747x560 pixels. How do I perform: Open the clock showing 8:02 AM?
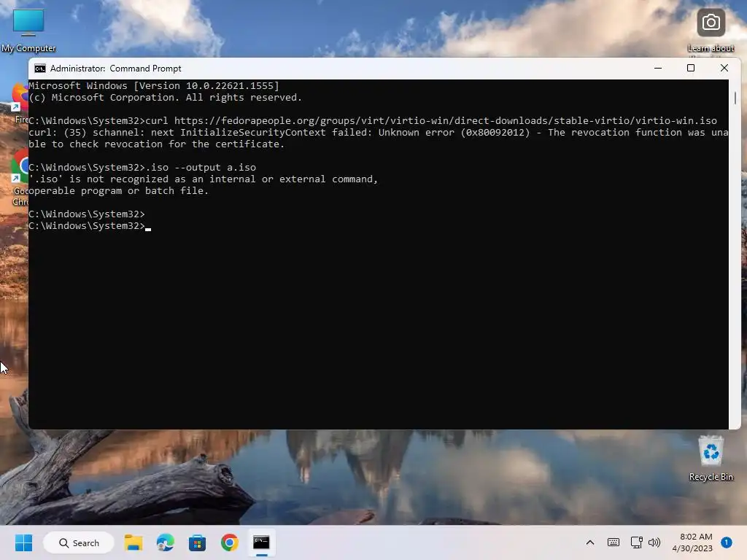click(x=692, y=542)
